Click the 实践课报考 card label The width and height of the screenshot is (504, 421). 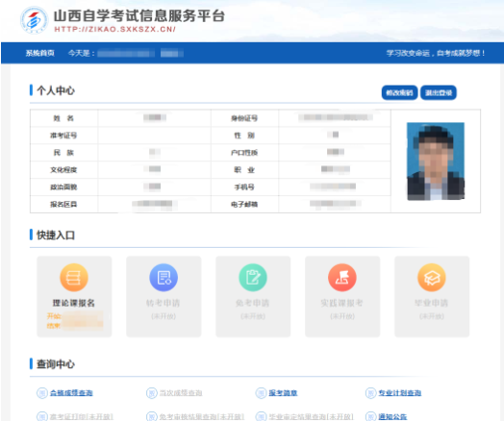click(342, 303)
